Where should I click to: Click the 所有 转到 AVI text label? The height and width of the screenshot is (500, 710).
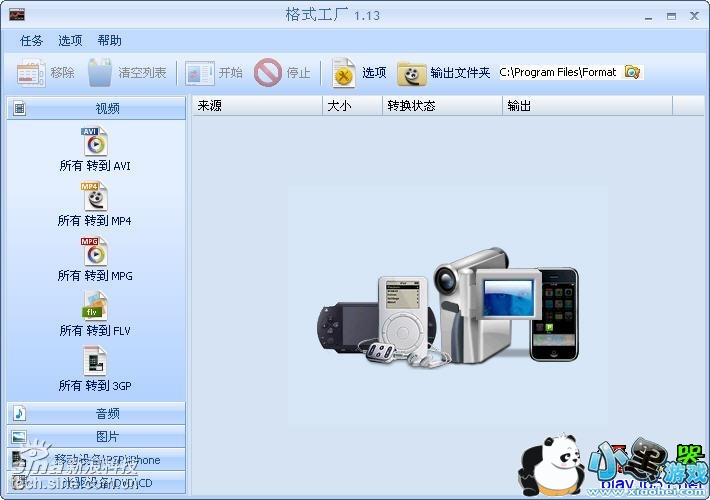95,166
